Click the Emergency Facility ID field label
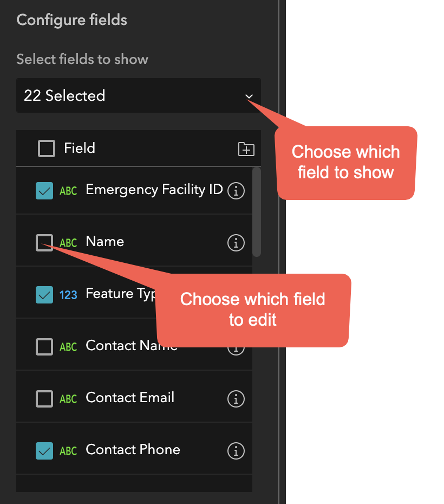 coord(154,190)
